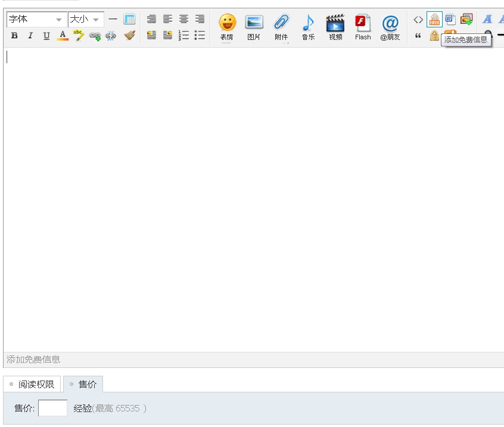Insert code block with angle brackets icon
The width and height of the screenshot is (504, 427).
tap(418, 20)
